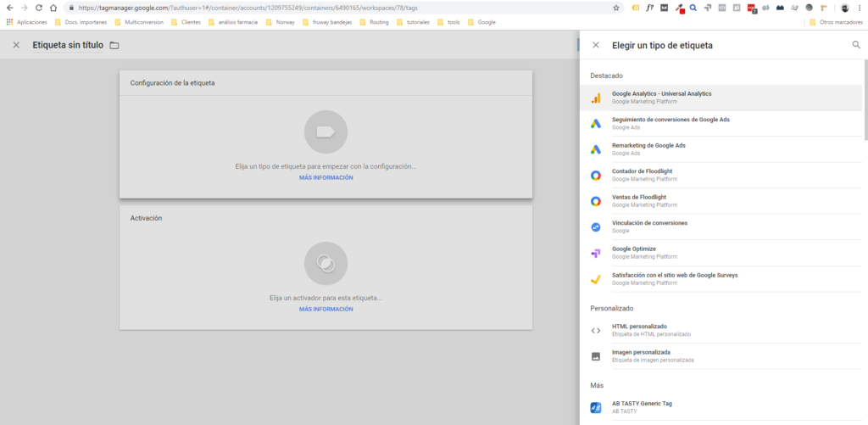Open MÁS INFORMACIÓN link under tag configuration
Viewport: 868px width, 425px height.
click(x=326, y=178)
